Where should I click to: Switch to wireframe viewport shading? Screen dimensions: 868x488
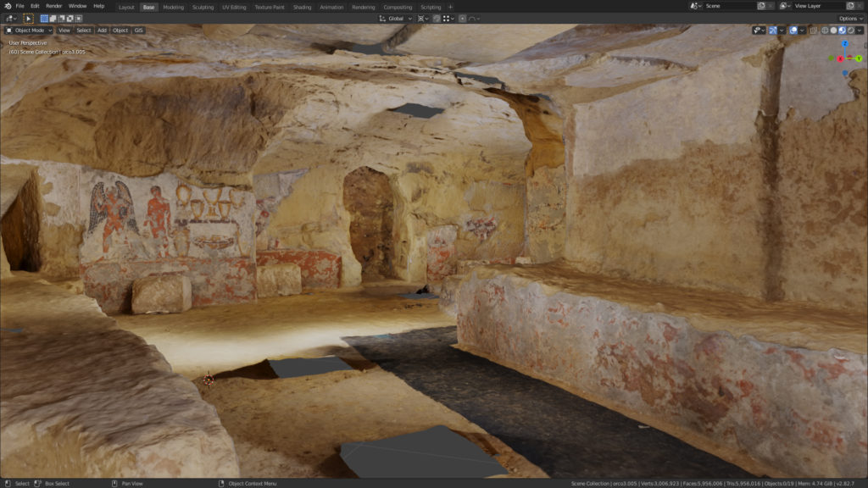(825, 30)
